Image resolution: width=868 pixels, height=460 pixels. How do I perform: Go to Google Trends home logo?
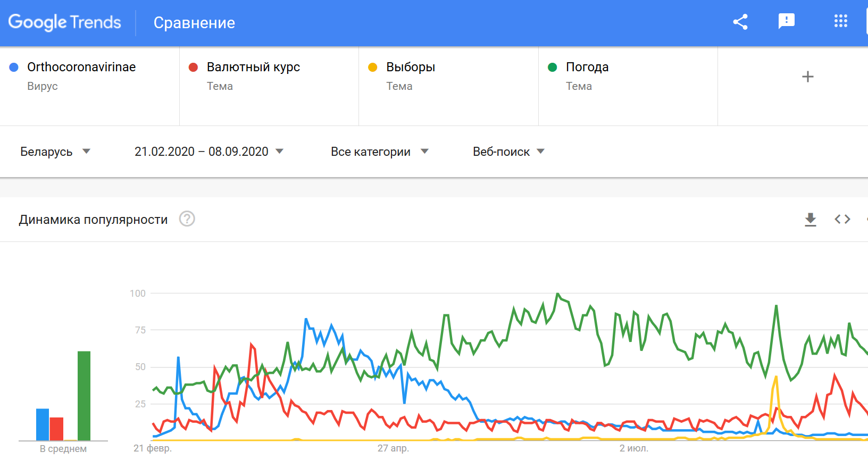(65, 22)
